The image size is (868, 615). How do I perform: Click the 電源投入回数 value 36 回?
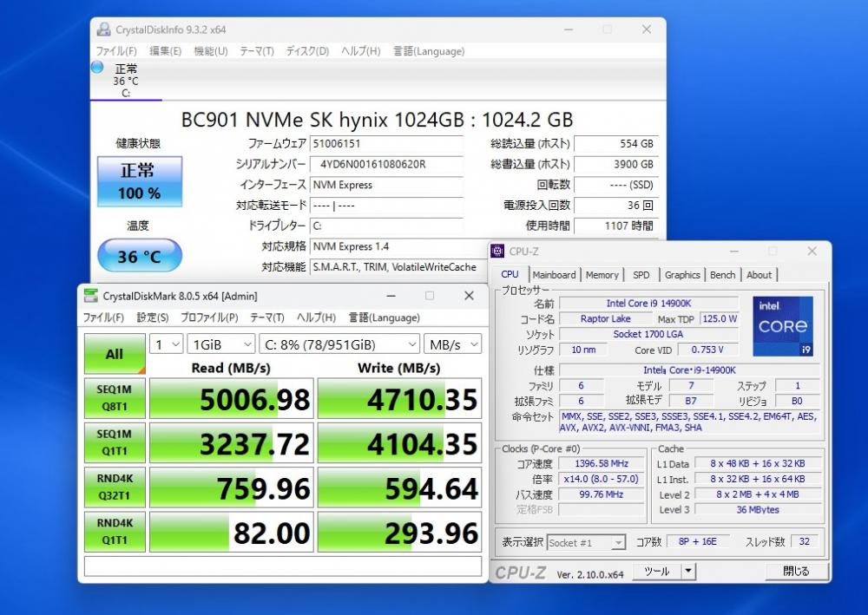click(616, 206)
